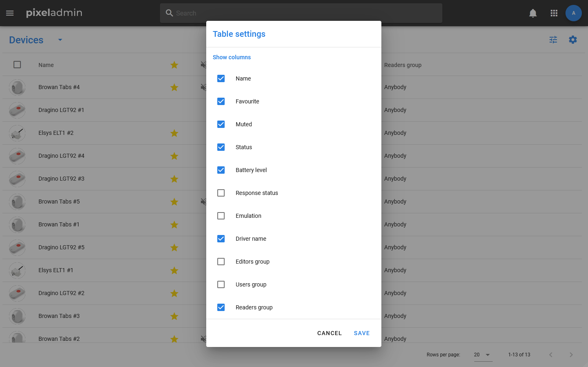Toggle favourite star for Browan Tabs #4

(174, 87)
